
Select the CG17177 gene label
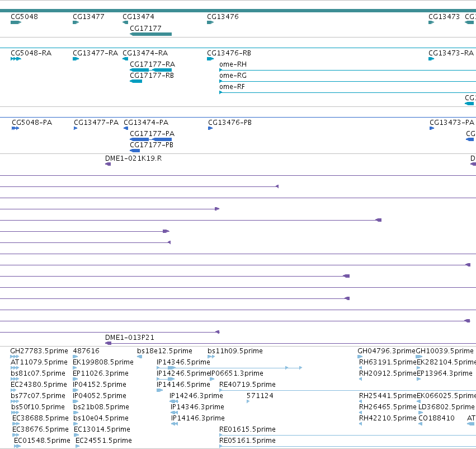point(146,28)
